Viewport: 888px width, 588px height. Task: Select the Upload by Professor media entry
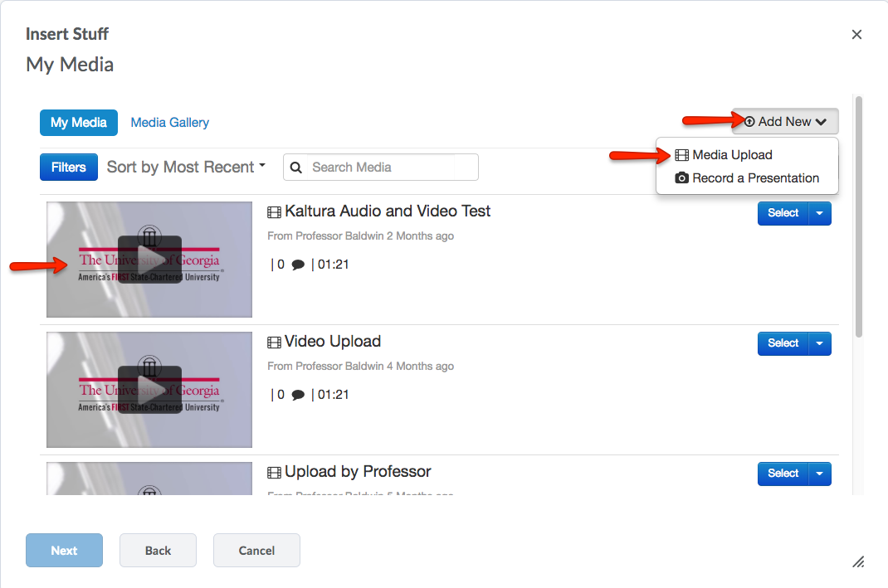pos(783,474)
